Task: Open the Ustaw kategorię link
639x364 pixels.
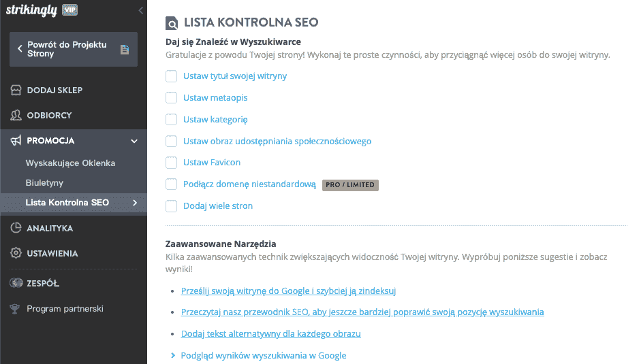Action: [x=215, y=119]
